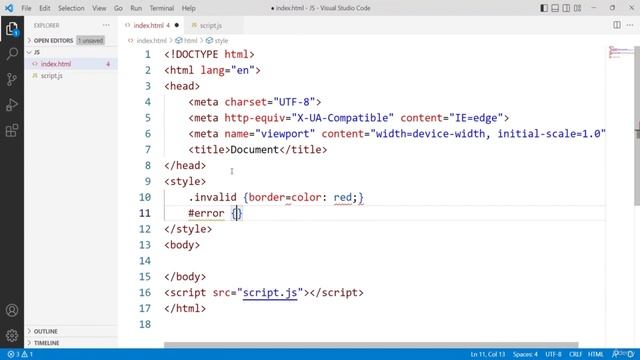Open Customize Layout icon
This screenshot has width=640, height=360.
(x=577, y=8)
